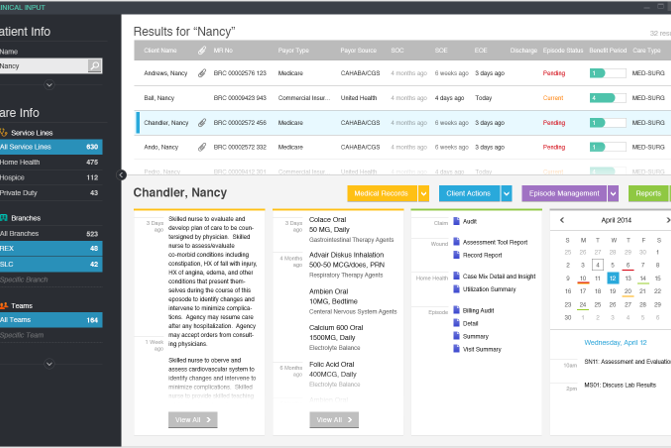Image resolution: width=671 pixels, height=448 pixels.
Task: Select April 12 on the calendar
Action: [612, 279]
